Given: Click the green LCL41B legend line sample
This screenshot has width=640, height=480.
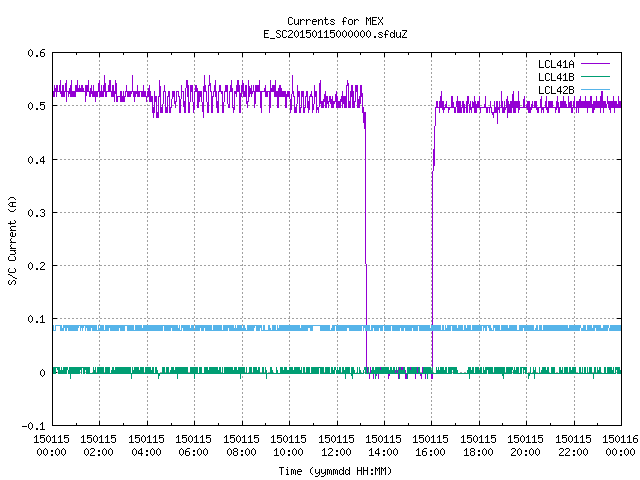Looking at the screenshot, I should pyautogui.click(x=595, y=76).
